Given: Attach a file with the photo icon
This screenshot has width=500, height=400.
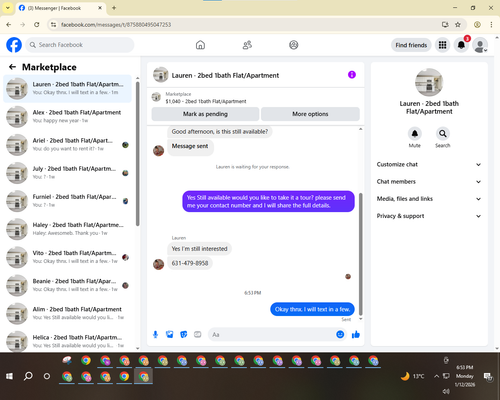Looking at the screenshot, I should coord(170,334).
